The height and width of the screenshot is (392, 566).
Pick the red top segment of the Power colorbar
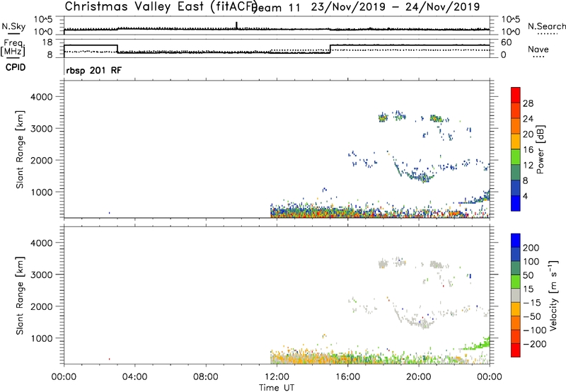pyautogui.click(x=516, y=96)
